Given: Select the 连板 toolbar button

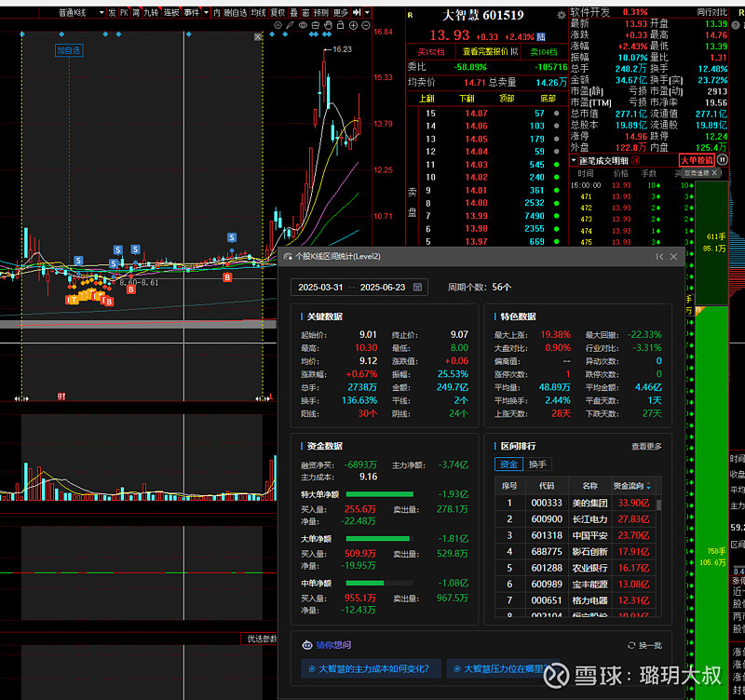Looking at the screenshot, I should click(x=171, y=13).
